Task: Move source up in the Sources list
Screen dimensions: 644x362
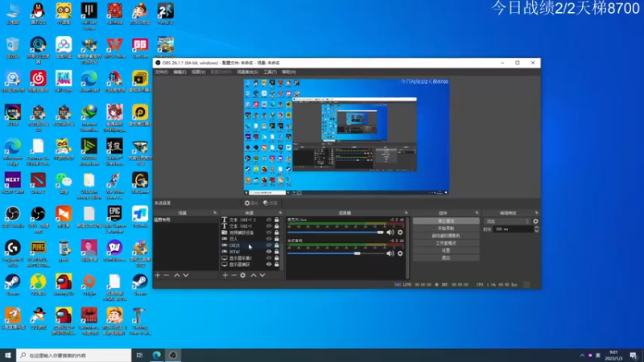Action: [x=254, y=275]
